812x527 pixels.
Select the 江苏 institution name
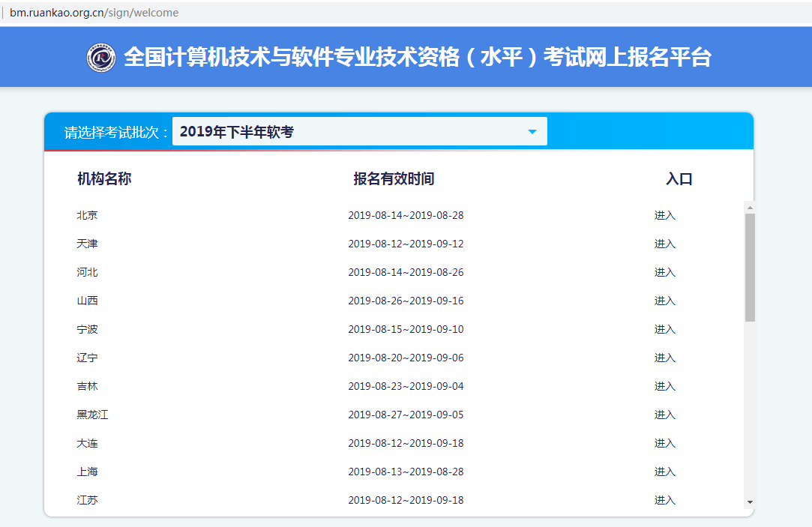click(87, 500)
